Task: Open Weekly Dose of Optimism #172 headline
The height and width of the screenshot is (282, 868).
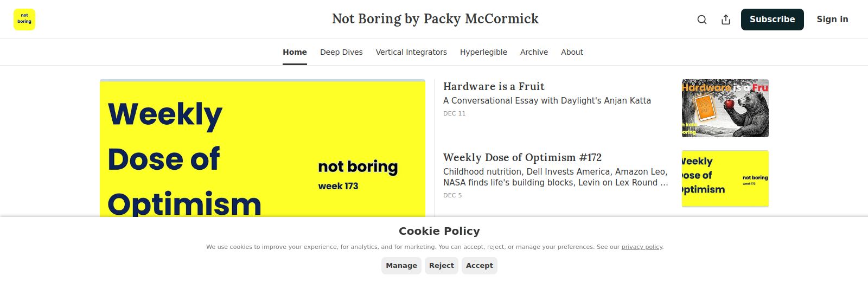Action: point(522,158)
